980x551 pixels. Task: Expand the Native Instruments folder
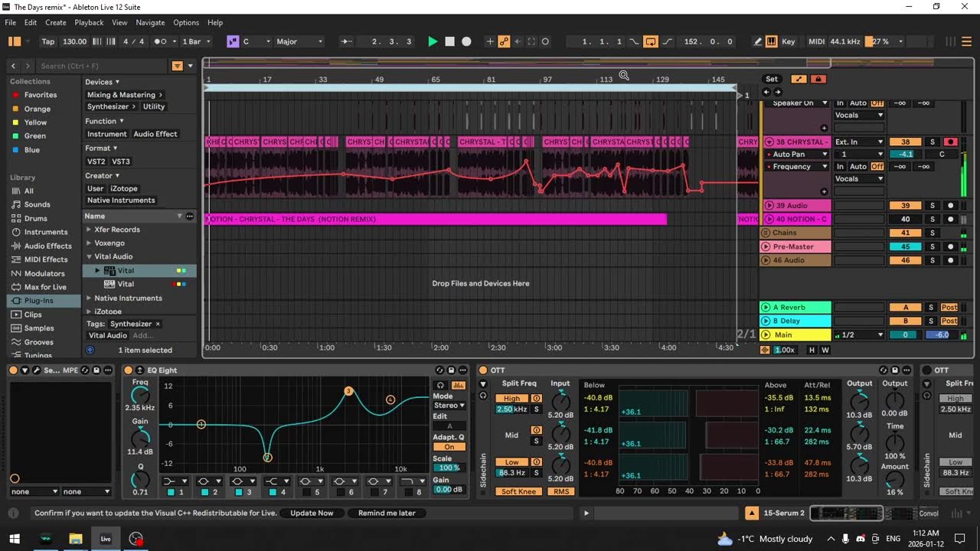(89, 298)
